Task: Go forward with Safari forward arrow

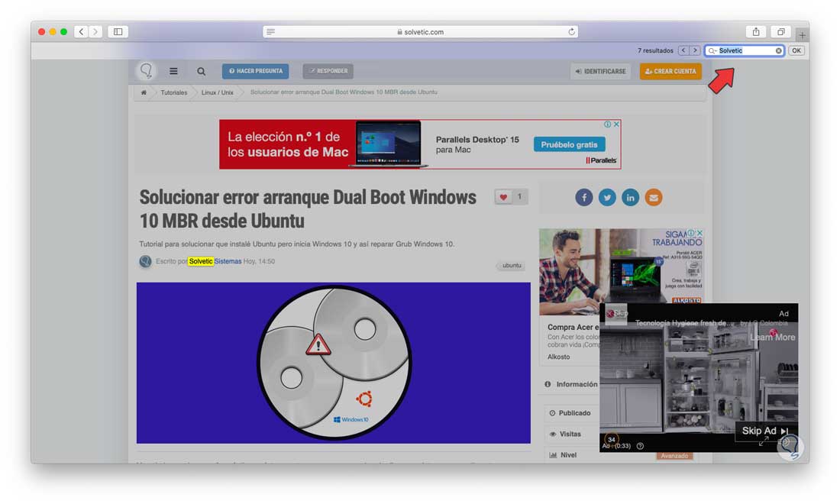Action: tap(95, 31)
